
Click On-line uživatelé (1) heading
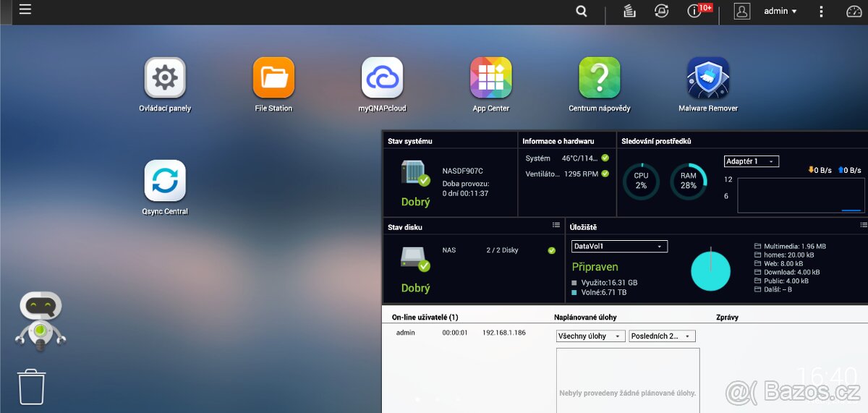point(425,318)
